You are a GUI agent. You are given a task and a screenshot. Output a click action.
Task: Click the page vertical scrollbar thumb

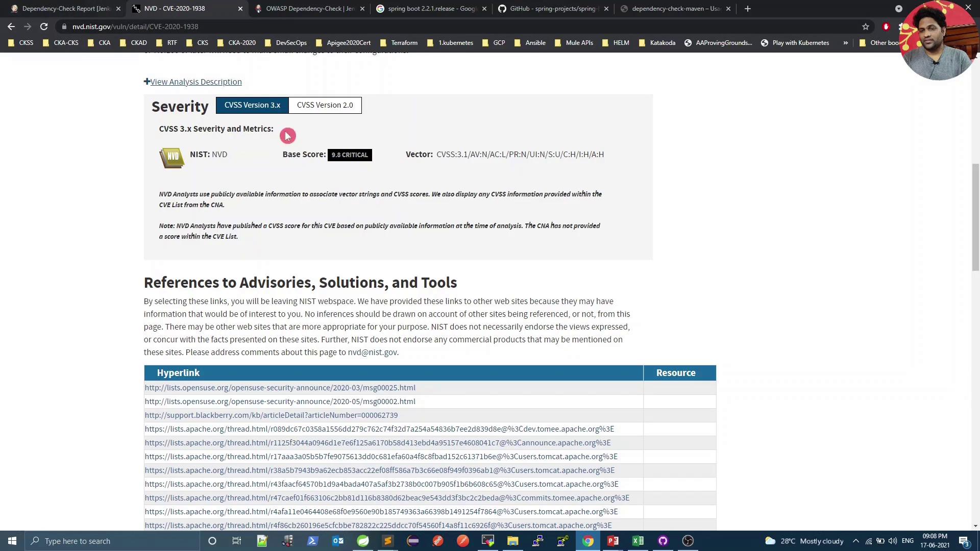(975, 217)
